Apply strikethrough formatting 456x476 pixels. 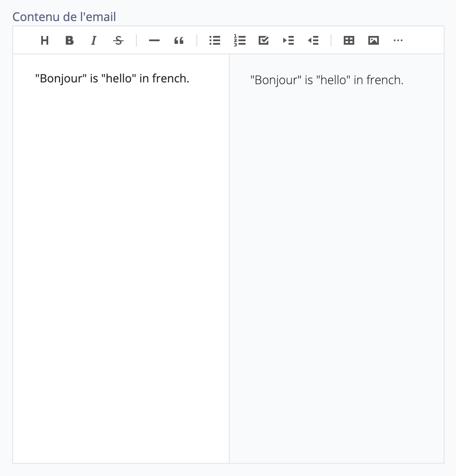click(x=118, y=40)
